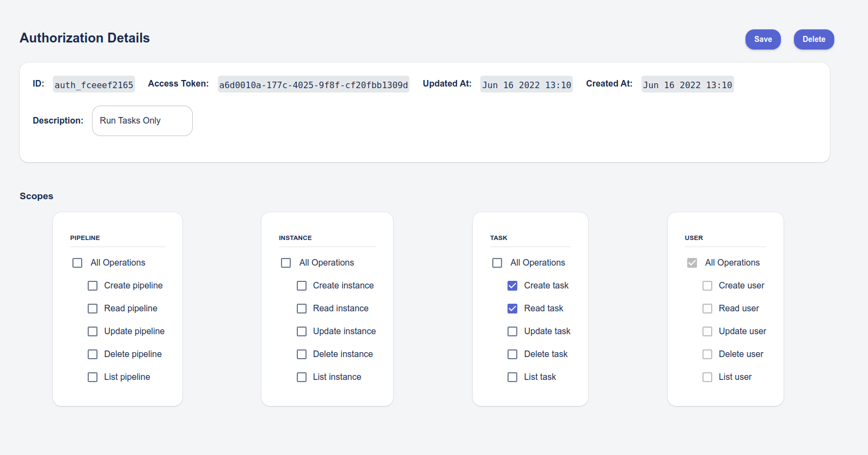
Task: Edit the Description field 'Run Tasks Only'
Action: [142, 121]
